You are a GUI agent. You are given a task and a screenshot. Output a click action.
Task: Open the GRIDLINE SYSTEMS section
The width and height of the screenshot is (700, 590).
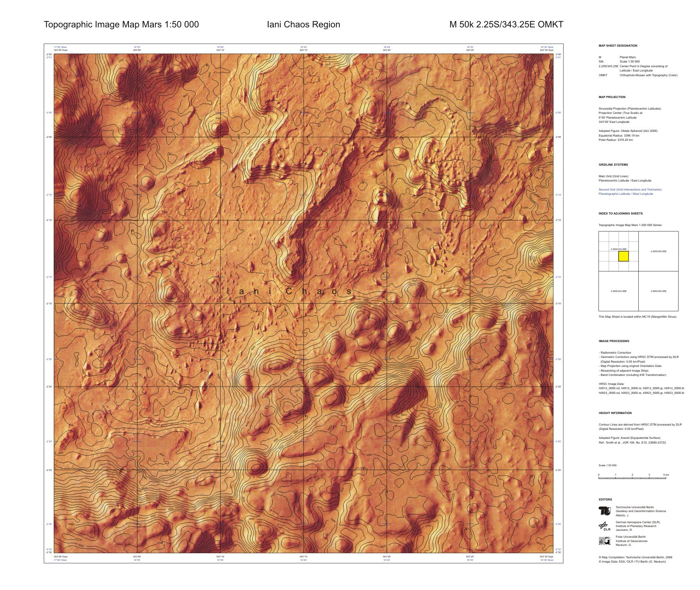[x=613, y=164]
